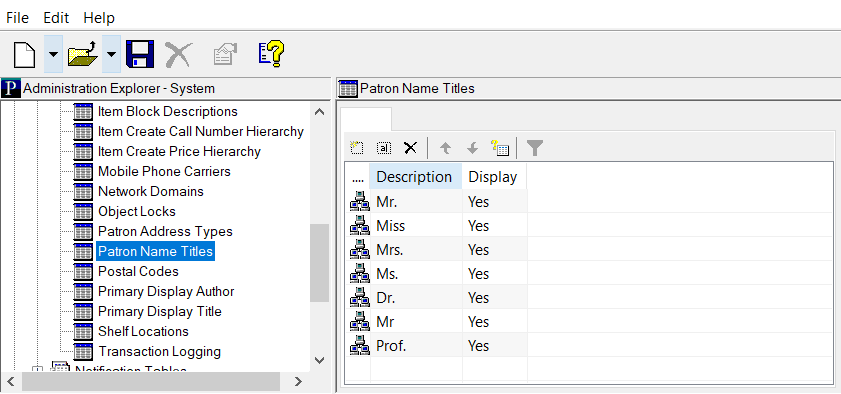841x394 pixels.
Task: Select the Mr row without period
Action: (x=386, y=322)
